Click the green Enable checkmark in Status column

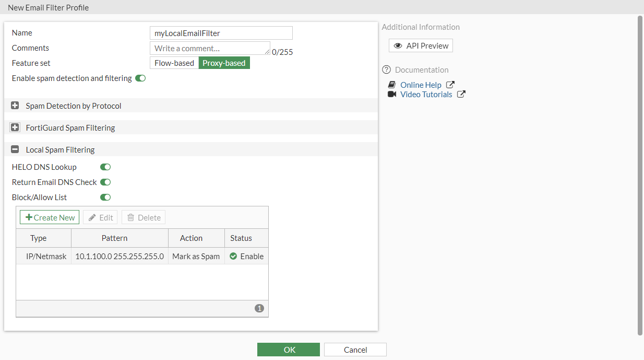point(233,256)
